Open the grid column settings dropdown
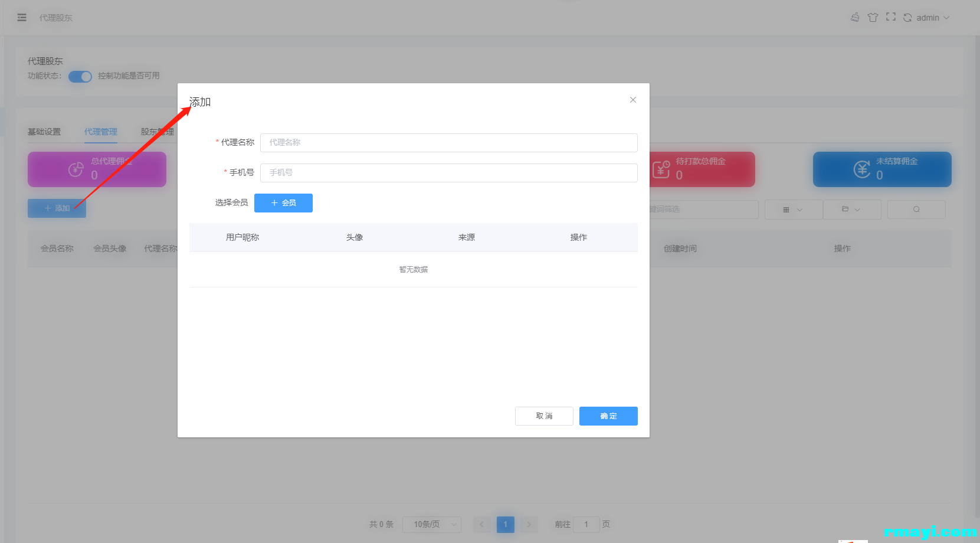This screenshot has height=543, width=980. (794, 210)
